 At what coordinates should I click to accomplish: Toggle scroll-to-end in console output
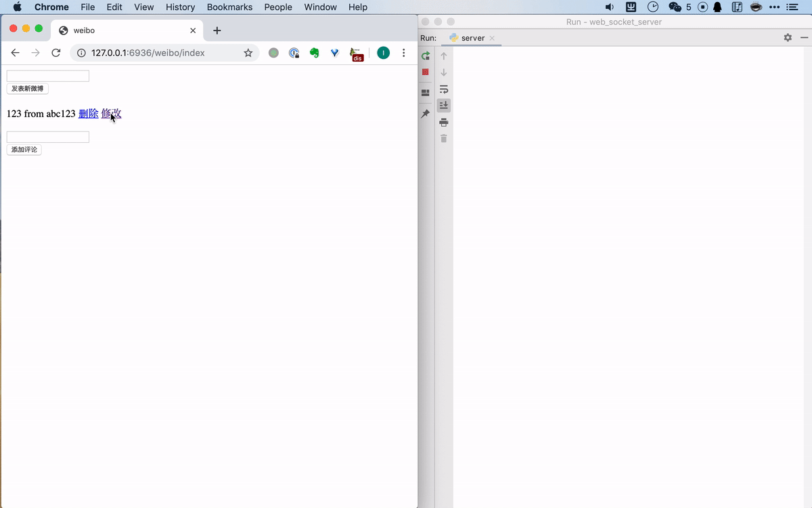tap(444, 105)
